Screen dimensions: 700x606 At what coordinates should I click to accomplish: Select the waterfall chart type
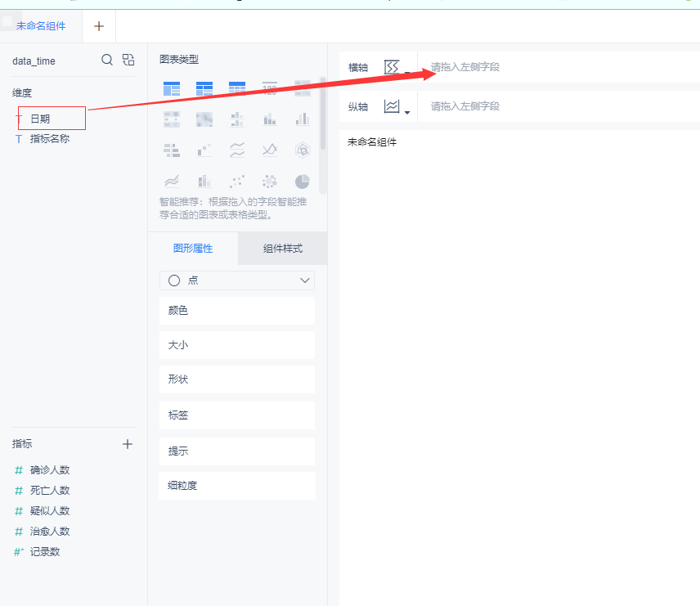[204, 150]
